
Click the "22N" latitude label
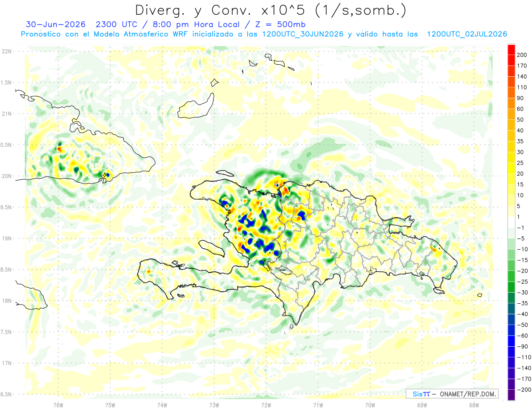[x=7, y=51]
